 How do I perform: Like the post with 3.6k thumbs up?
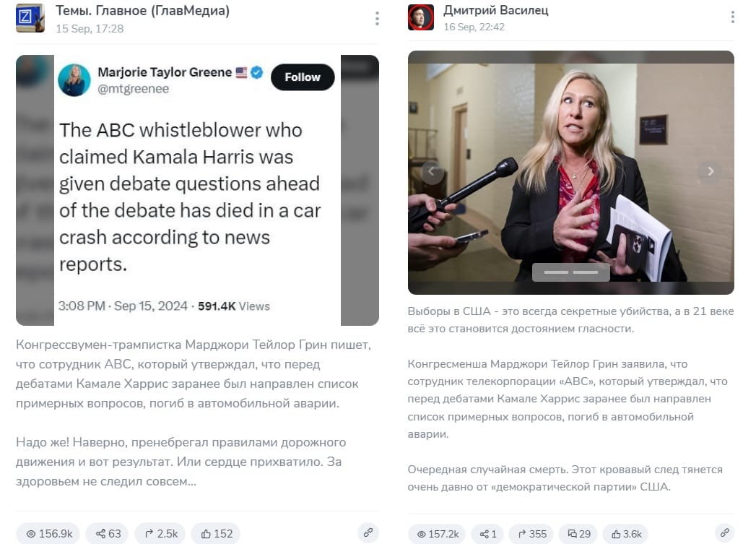click(625, 534)
